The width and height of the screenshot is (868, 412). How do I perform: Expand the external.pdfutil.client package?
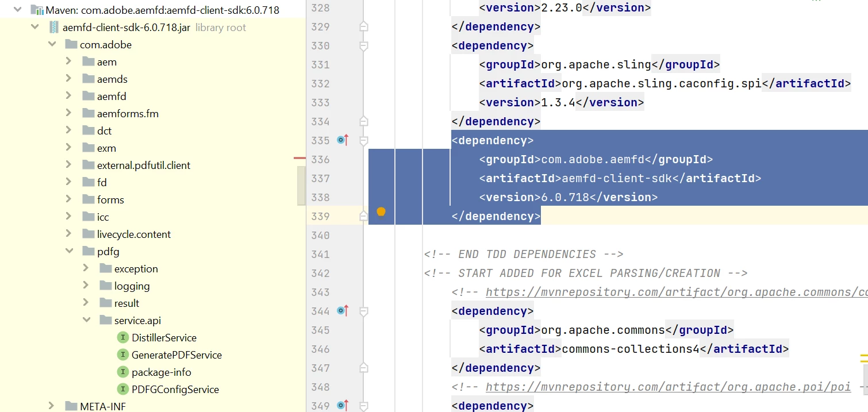[x=68, y=165]
